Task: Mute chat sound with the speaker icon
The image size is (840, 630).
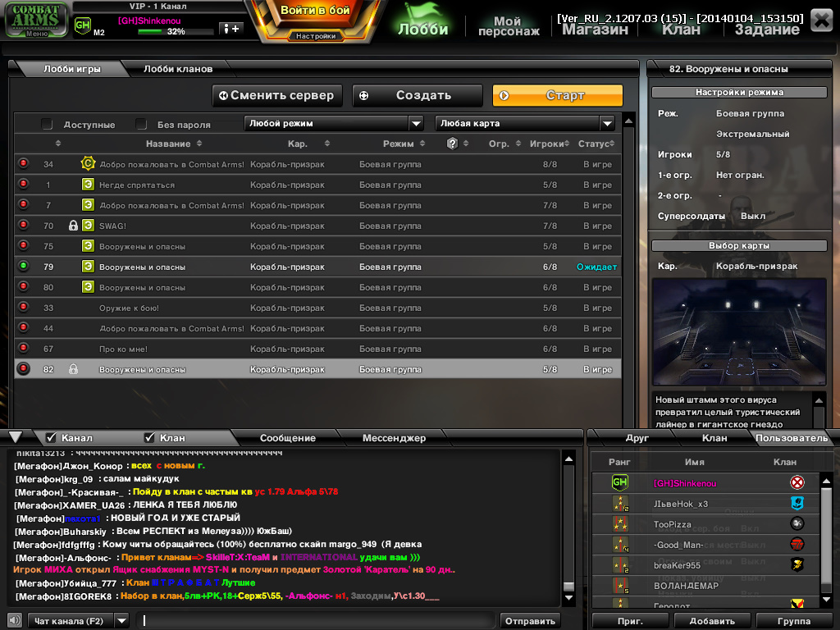Action: coord(15,620)
